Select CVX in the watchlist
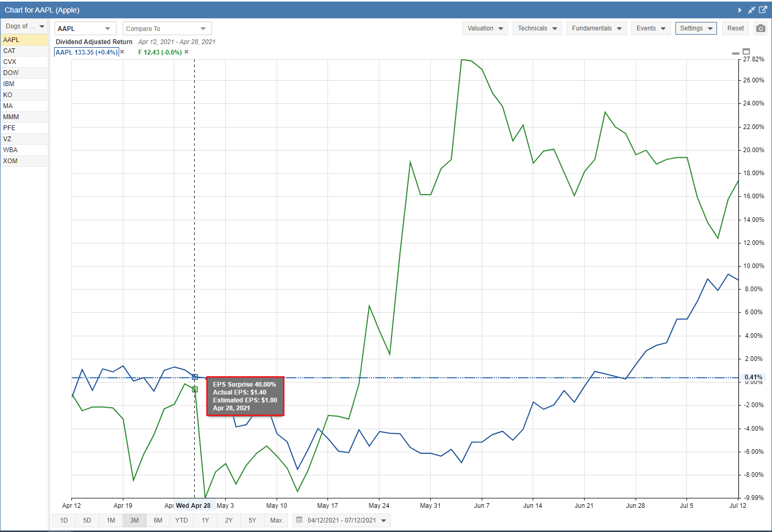The image size is (772, 532). 24,62
